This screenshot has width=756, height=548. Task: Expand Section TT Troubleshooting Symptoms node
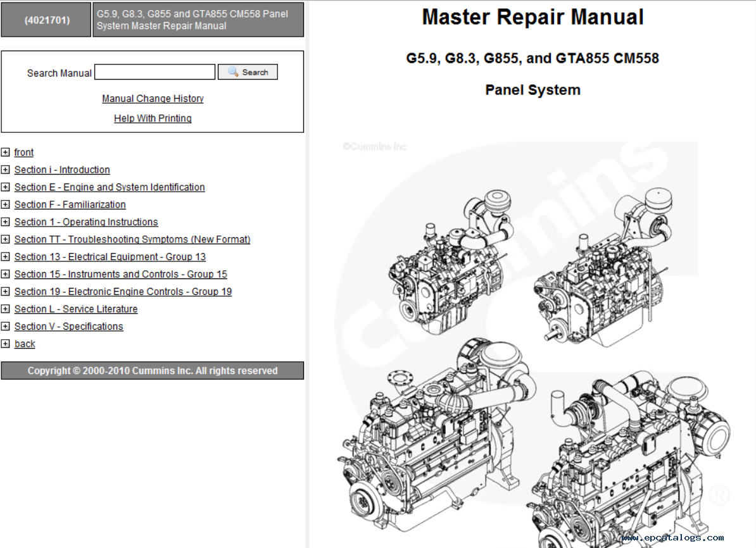point(5,239)
